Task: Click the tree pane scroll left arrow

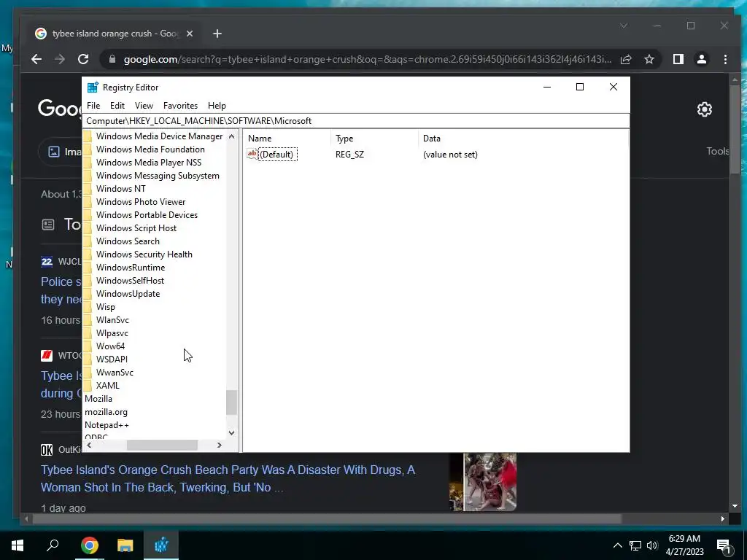Action: [x=89, y=445]
